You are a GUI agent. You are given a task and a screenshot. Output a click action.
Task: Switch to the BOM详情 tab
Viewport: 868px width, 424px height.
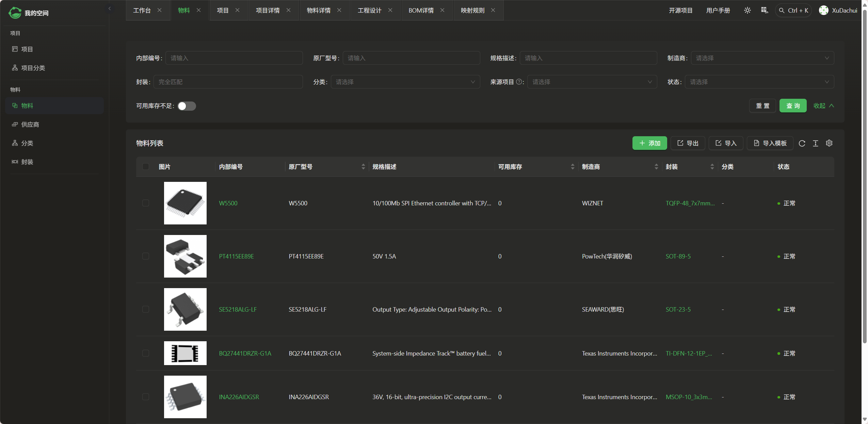pyautogui.click(x=421, y=11)
